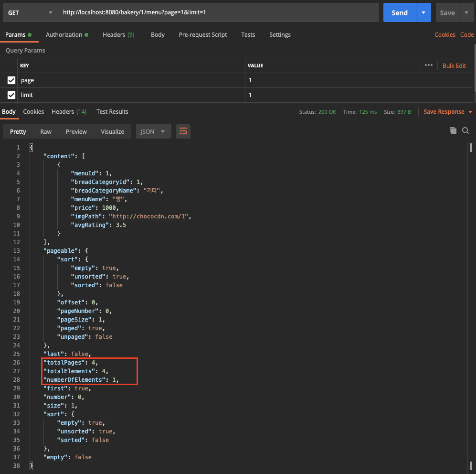Click the 897 B size value

click(x=404, y=112)
